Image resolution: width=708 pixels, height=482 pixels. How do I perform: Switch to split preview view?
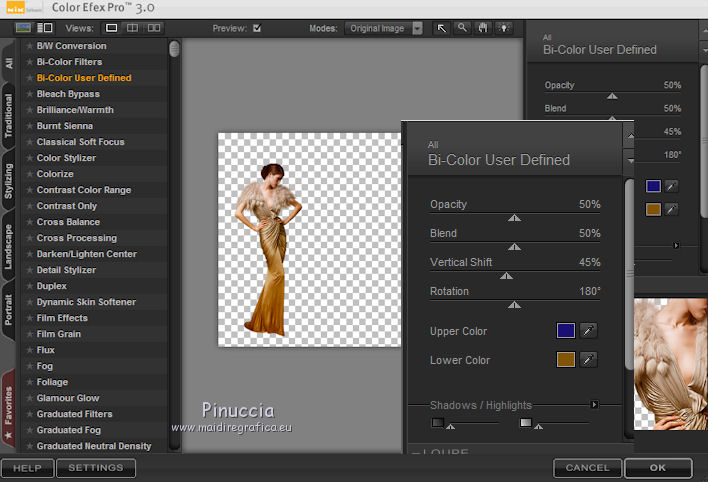point(134,28)
